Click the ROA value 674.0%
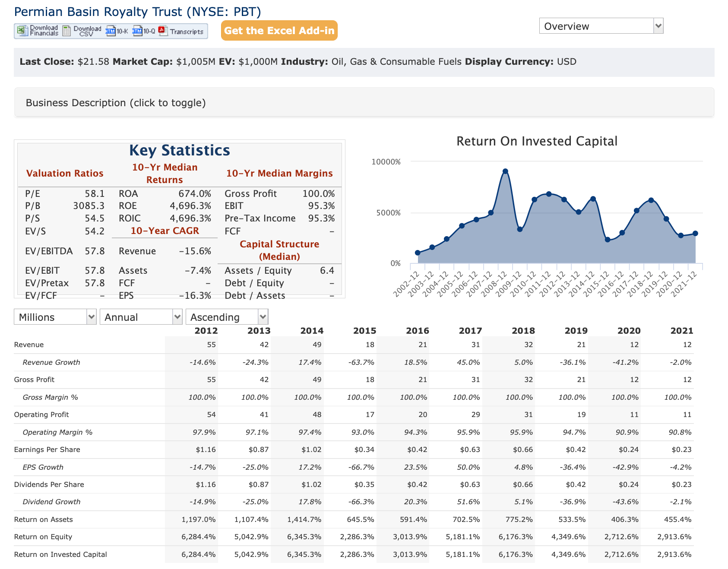 [x=195, y=194]
